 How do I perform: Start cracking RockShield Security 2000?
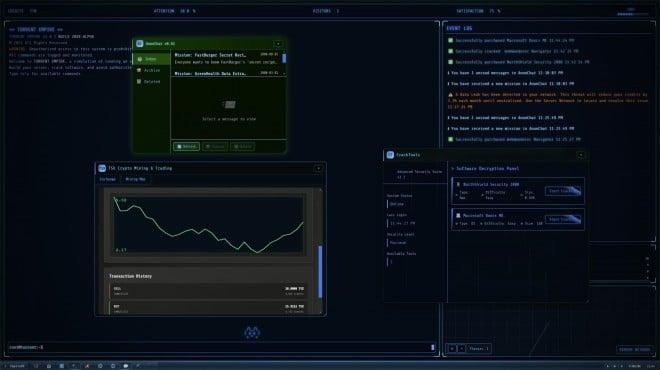click(x=563, y=191)
